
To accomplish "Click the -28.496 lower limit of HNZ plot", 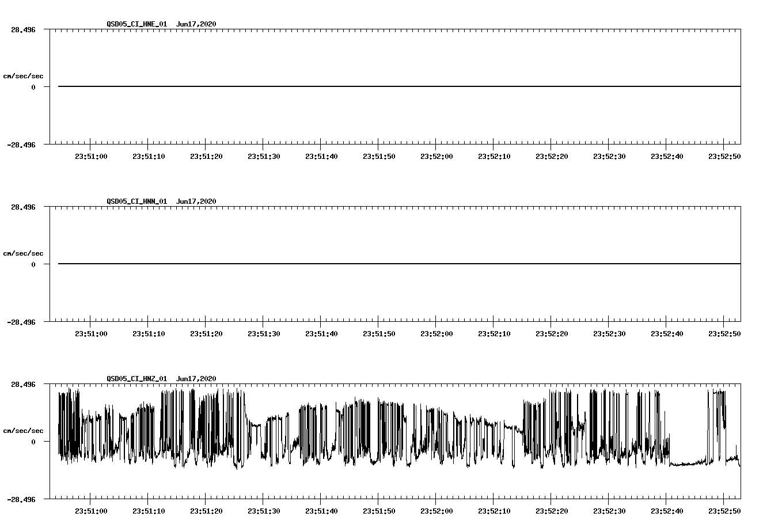I will point(21,500).
